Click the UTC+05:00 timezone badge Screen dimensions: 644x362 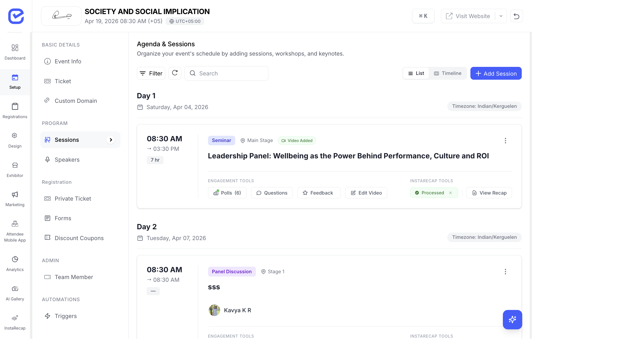click(x=185, y=21)
